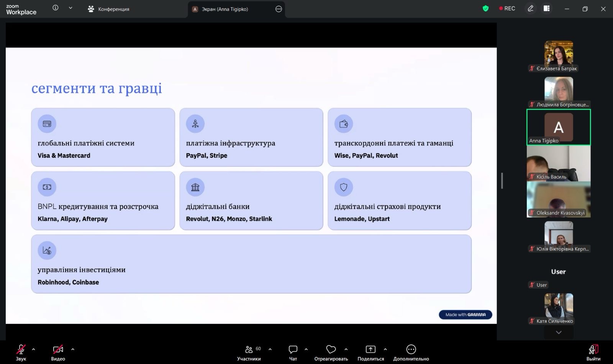Click the muted mic icon by Людмила Богріновце
The height and width of the screenshot is (364, 613).
532,105
